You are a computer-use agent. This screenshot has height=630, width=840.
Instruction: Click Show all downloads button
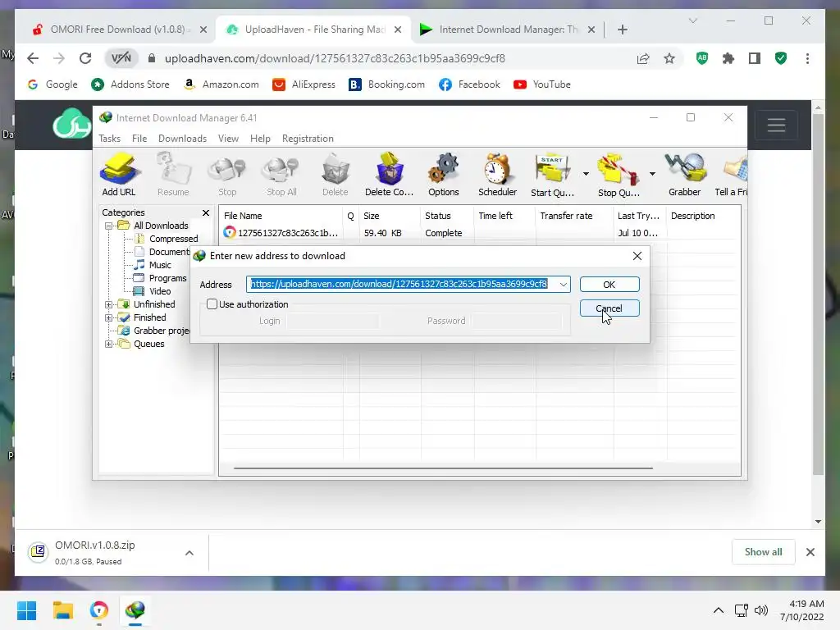pyautogui.click(x=763, y=552)
